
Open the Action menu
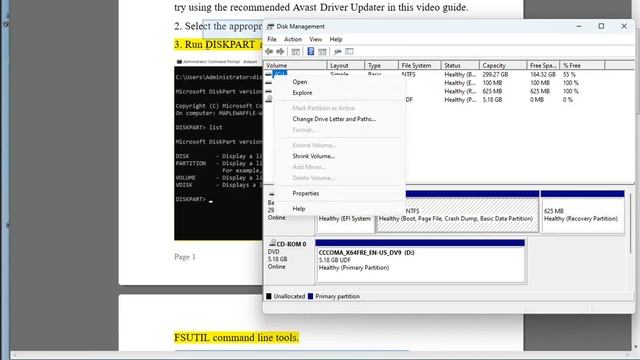(293, 39)
